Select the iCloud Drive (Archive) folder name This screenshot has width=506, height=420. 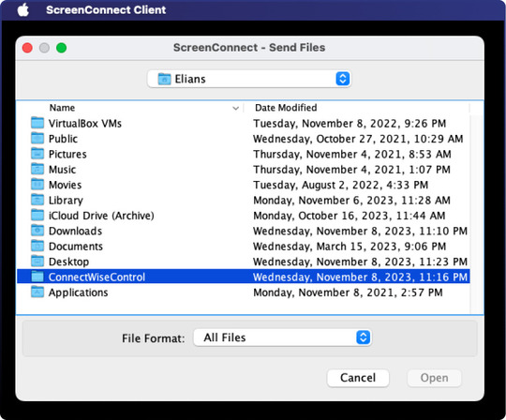(101, 216)
